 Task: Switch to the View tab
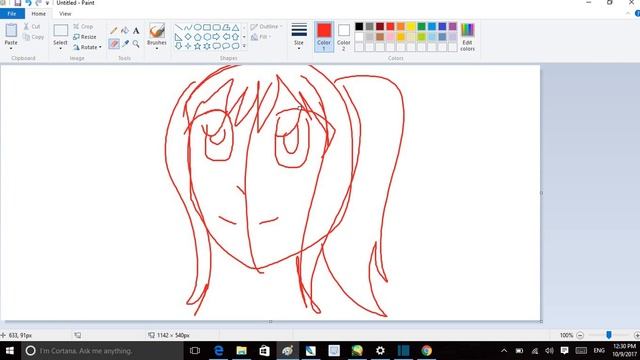pyautogui.click(x=65, y=13)
